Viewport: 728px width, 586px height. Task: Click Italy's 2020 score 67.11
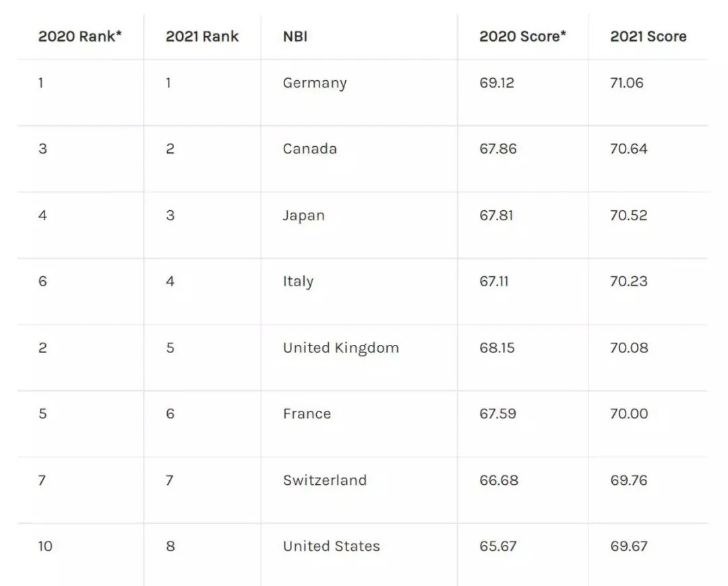click(493, 282)
